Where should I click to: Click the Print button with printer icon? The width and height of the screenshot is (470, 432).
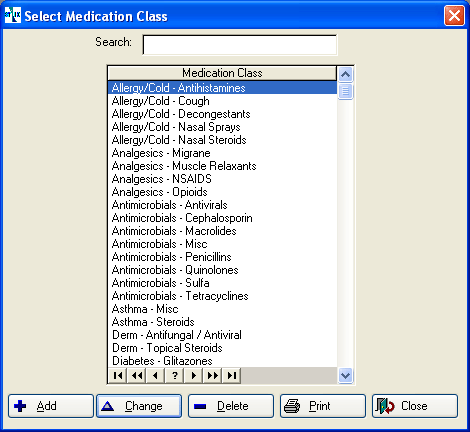(x=323, y=406)
